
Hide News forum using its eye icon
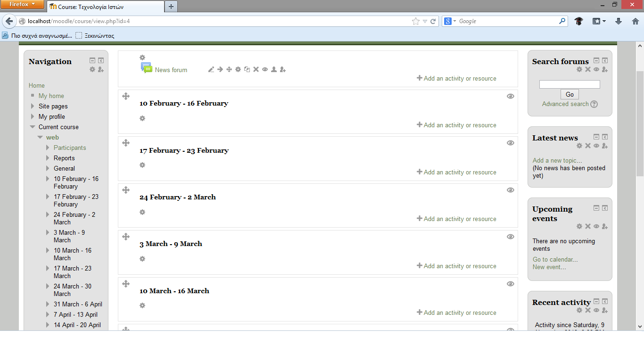tap(265, 70)
